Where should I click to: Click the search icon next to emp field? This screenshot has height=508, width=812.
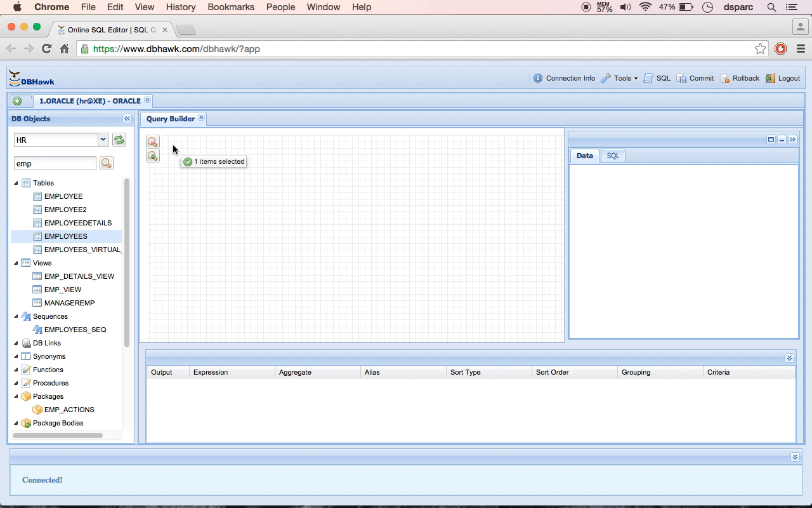pos(106,163)
